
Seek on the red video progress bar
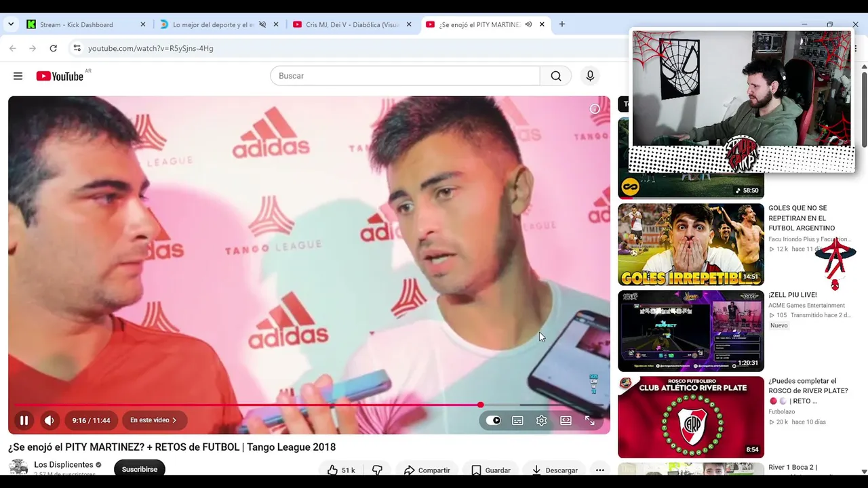pyautogui.click(x=309, y=405)
